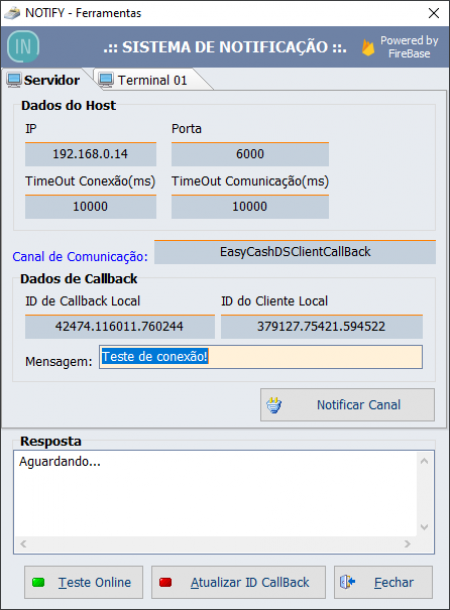The image size is (450, 610).
Task: Select the Servidor tab
Action: 47,80
